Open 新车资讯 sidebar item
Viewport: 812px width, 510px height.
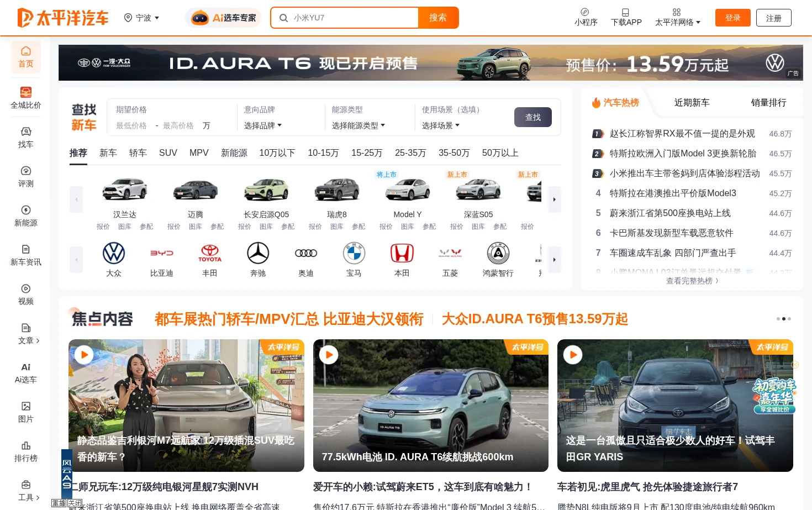pos(26,255)
